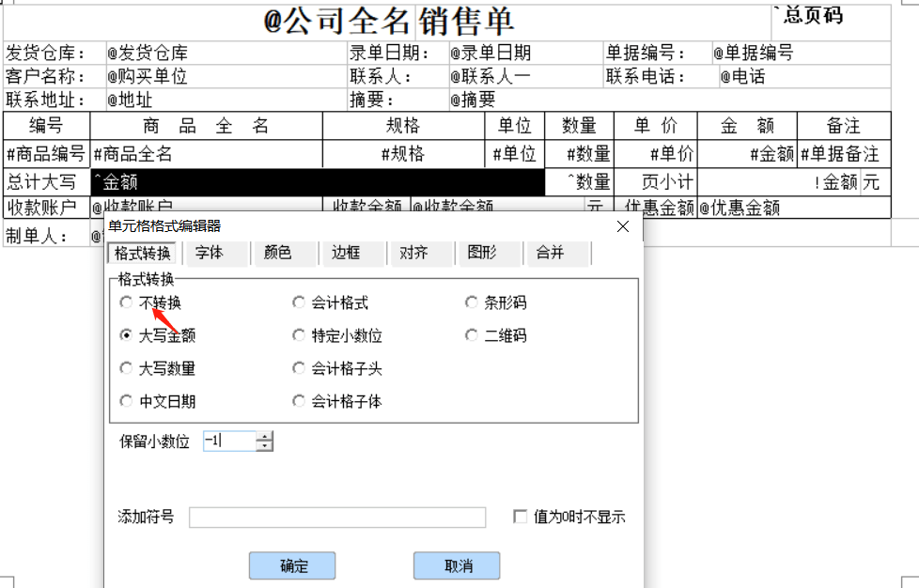This screenshot has width=919, height=588.
Task: Click the @录单日期 field cell
Action: (525, 54)
